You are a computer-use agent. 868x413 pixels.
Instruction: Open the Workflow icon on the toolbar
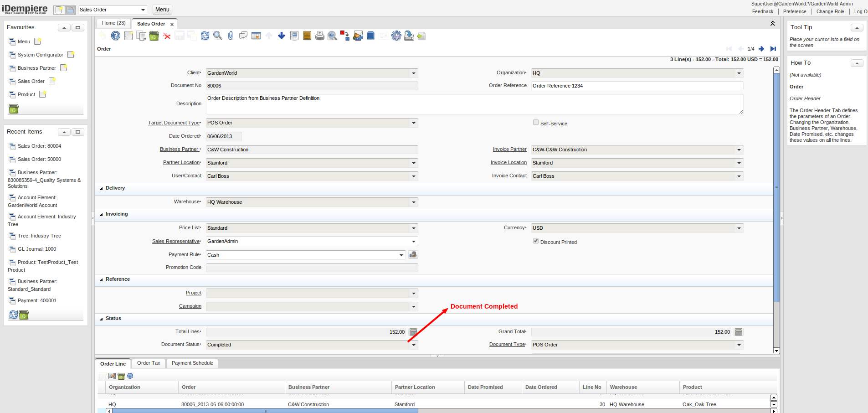pos(344,35)
